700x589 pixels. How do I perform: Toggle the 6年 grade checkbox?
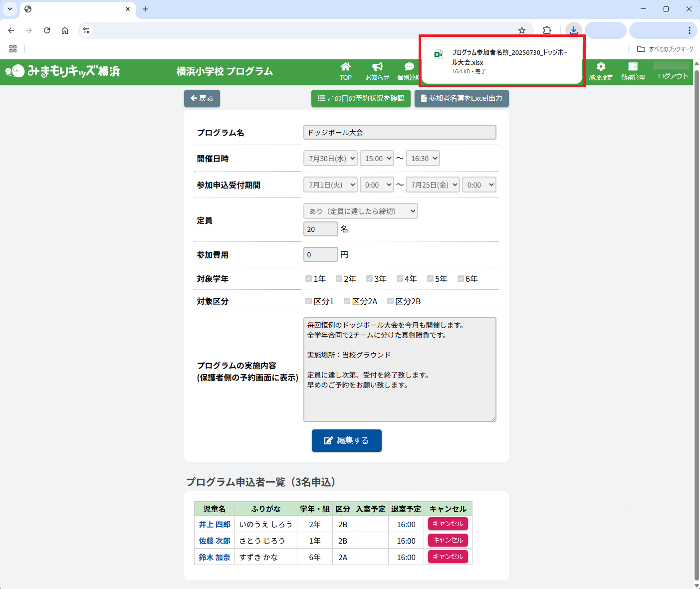461,279
